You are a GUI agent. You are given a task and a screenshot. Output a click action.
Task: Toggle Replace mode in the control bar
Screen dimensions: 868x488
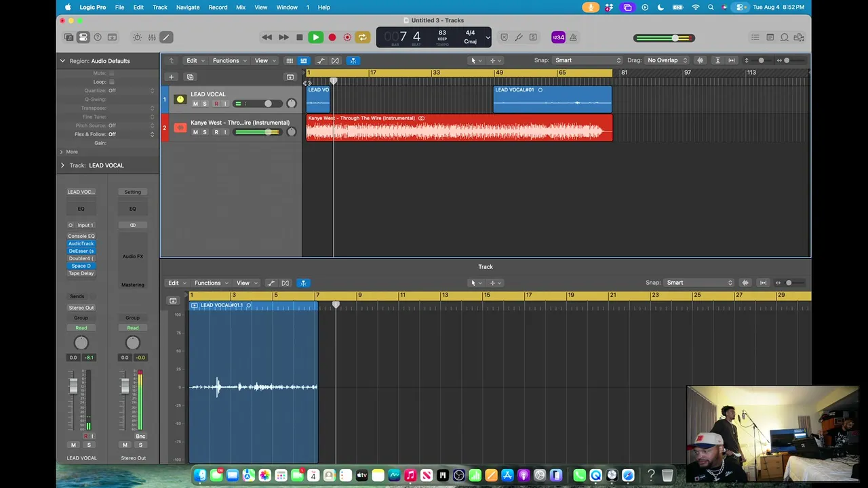click(x=504, y=37)
